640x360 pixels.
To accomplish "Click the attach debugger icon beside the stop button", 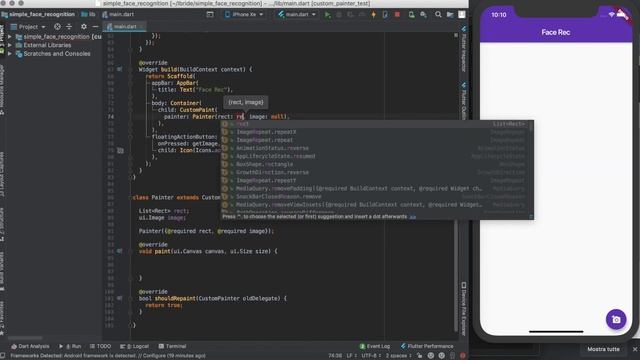I will pos(385,15).
